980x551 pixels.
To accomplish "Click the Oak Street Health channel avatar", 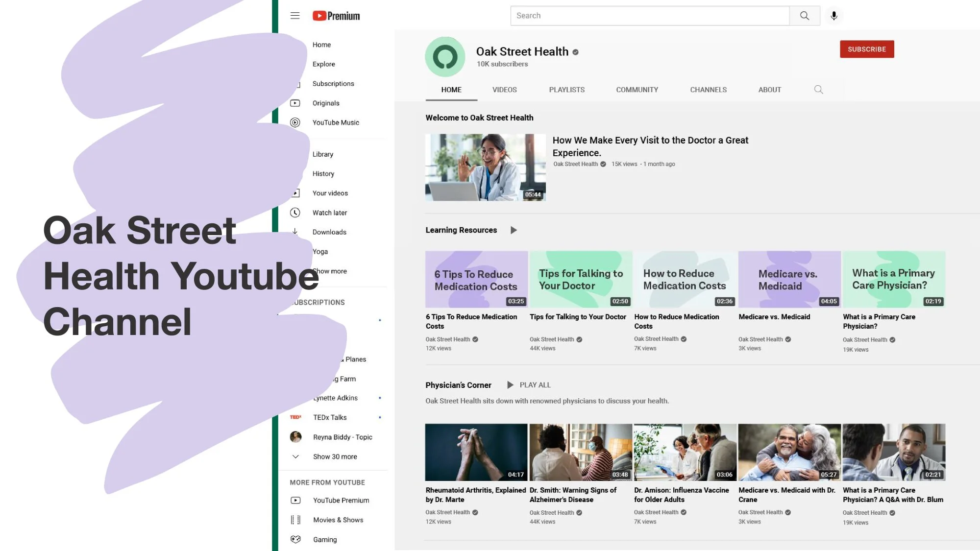I will [445, 57].
